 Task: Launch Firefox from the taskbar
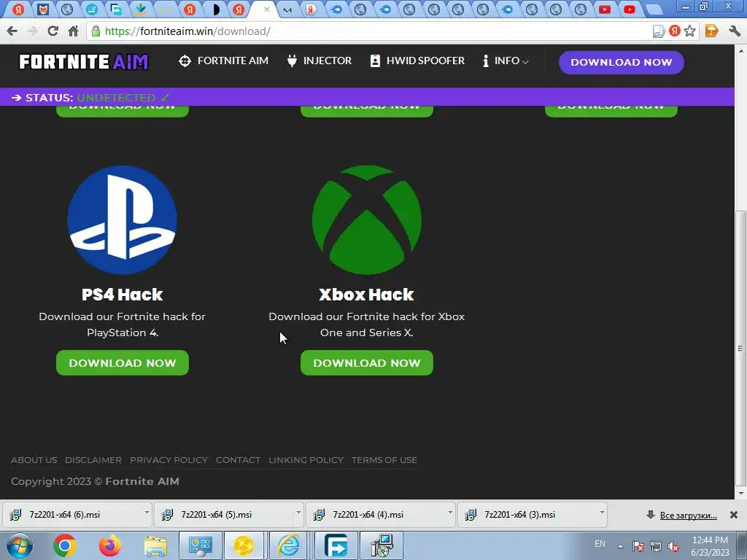click(x=110, y=545)
